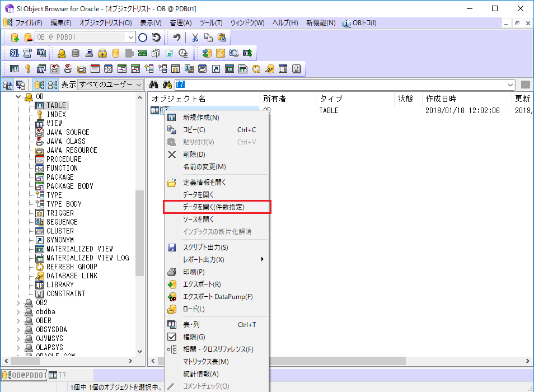The height and width of the screenshot is (392, 534).
Task: Switch to the T7 tab at bottom
Action: [58, 375]
